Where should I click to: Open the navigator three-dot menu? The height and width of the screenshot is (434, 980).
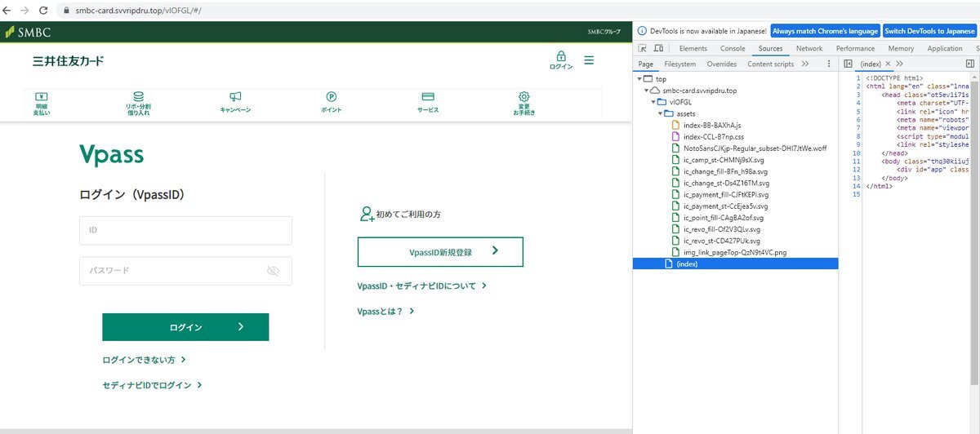pos(830,64)
